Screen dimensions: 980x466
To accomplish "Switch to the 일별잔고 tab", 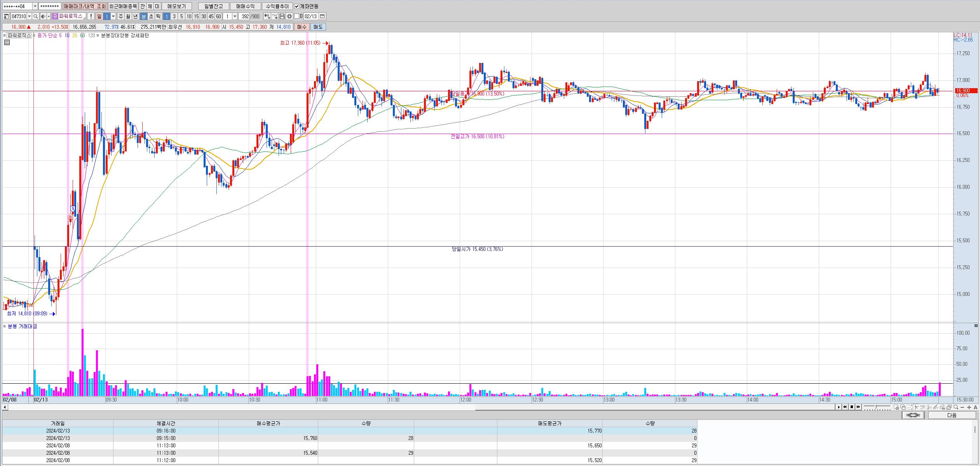I will click(x=213, y=6).
